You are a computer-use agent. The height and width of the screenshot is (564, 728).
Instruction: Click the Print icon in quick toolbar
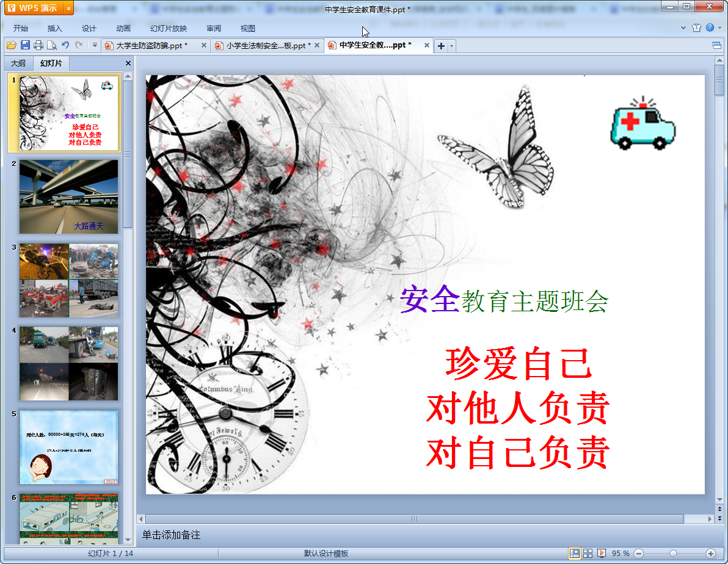click(38, 45)
